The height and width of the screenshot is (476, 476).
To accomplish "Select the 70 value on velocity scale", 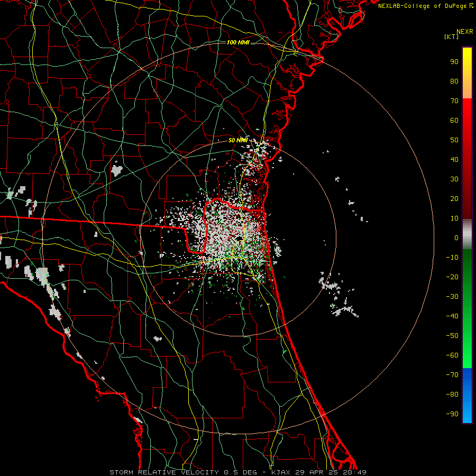I will point(454,101).
